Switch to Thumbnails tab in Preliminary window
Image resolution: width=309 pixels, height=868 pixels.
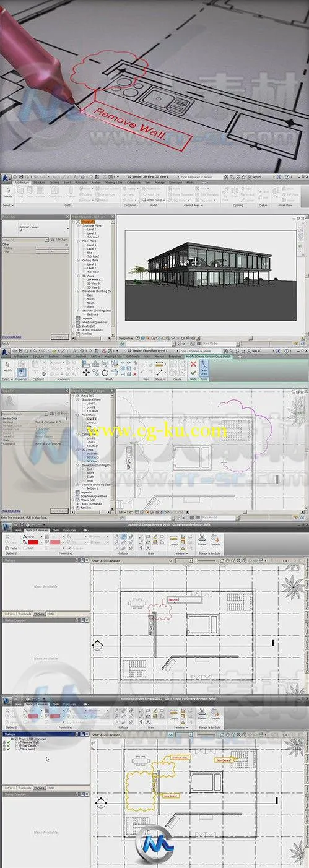pyautogui.click(x=24, y=614)
